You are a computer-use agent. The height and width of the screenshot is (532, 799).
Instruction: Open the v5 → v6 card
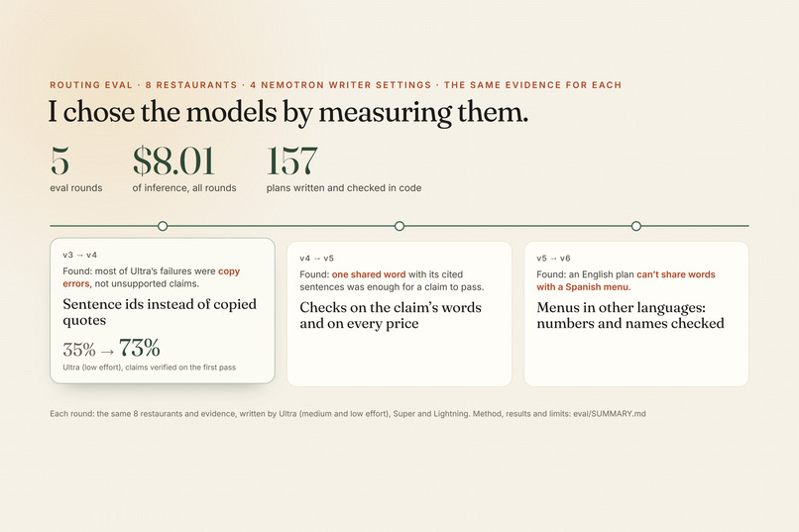(x=636, y=314)
